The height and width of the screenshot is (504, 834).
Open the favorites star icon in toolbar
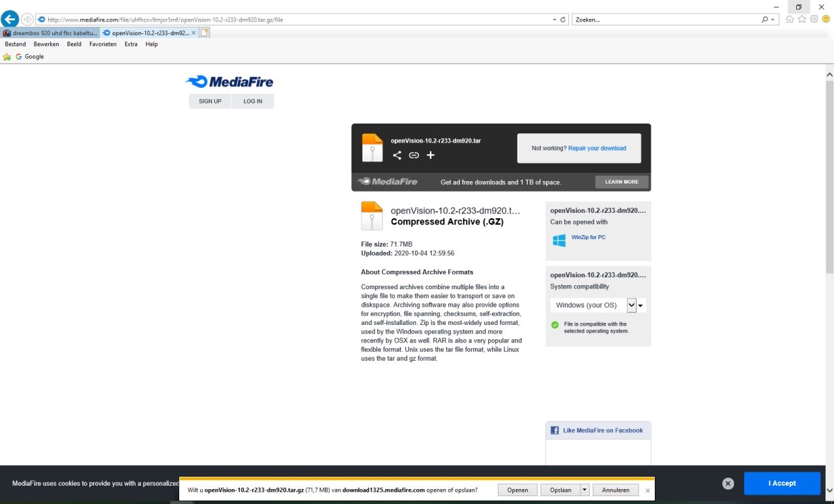tap(802, 20)
